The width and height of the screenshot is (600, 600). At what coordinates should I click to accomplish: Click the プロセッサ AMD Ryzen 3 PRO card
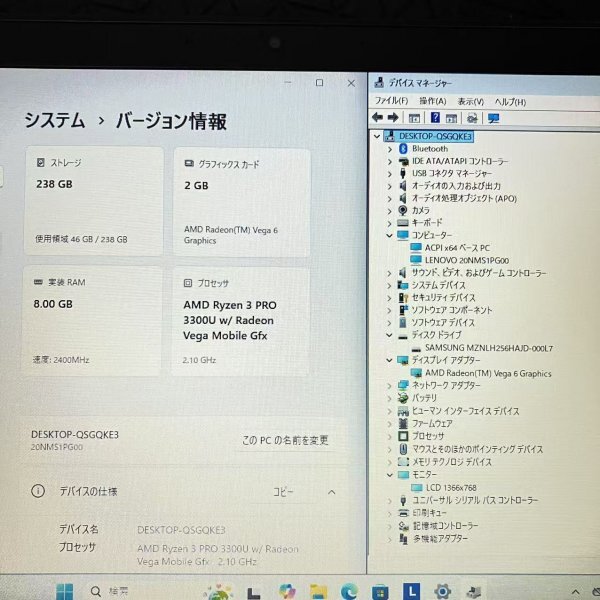(241, 321)
